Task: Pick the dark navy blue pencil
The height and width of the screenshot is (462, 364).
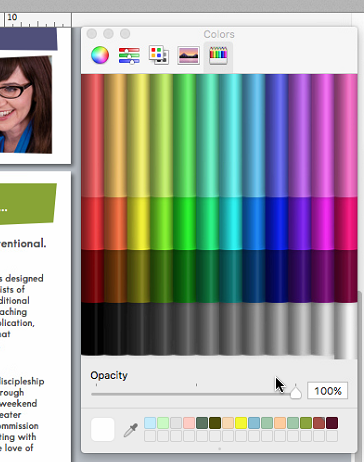Action: click(x=276, y=276)
